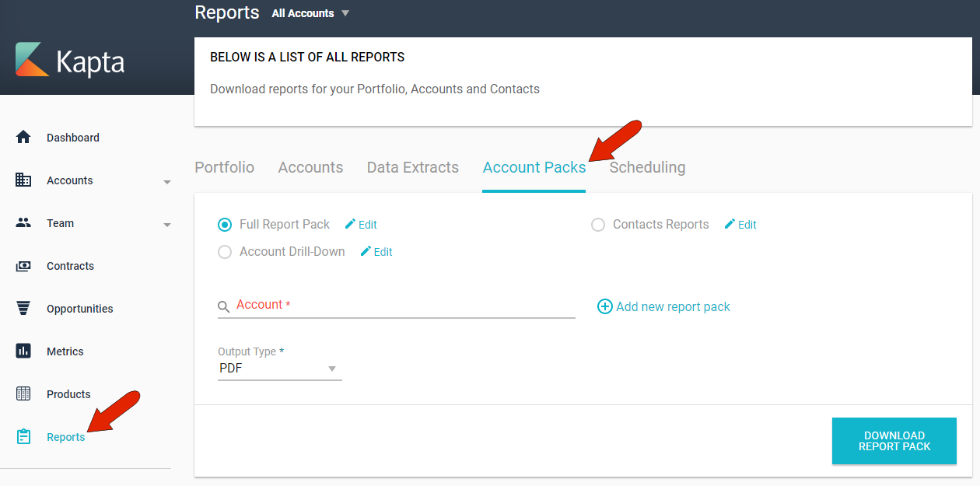Choose the Account Drill-Down option
The height and width of the screenshot is (486, 980).
pos(225,251)
